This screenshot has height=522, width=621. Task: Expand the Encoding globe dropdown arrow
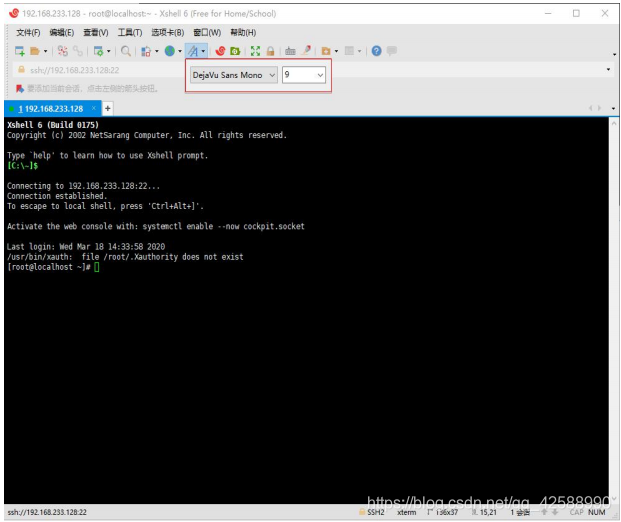[180, 51]
